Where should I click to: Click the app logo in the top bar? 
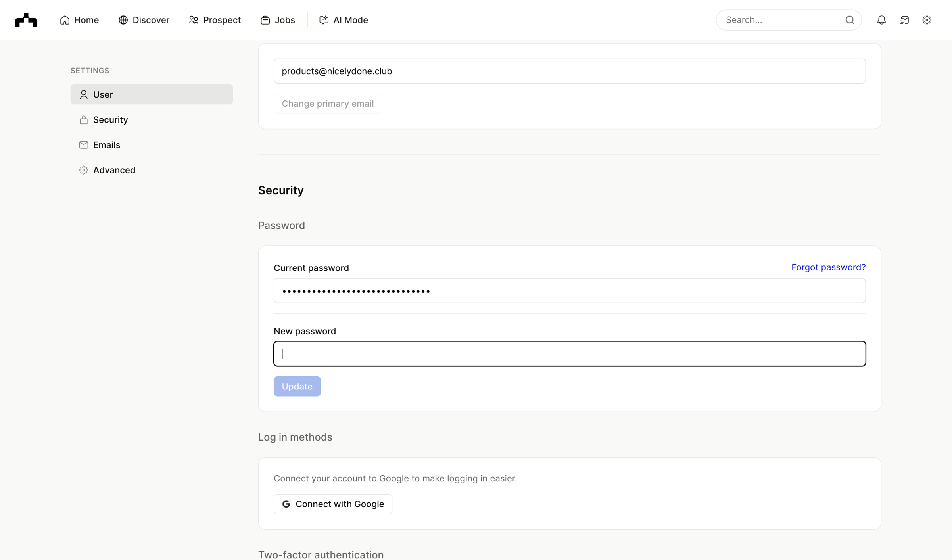[x=26, y=20]
